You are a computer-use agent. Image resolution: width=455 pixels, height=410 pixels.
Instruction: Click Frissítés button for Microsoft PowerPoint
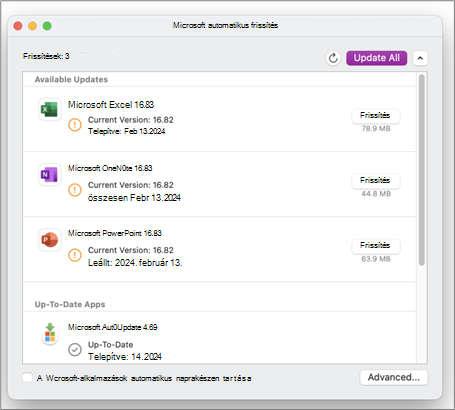coord(376,246)
